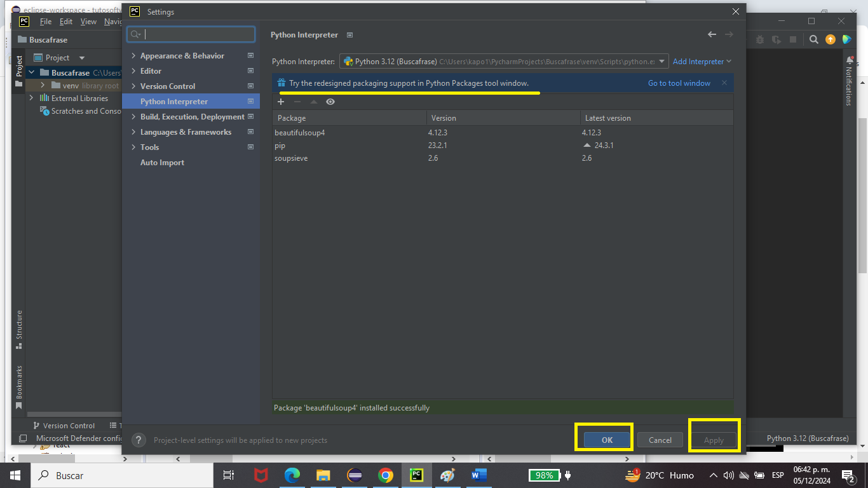Click project-level icon beside Tools setting
868x488 pixels.
(x=250, y=147)
